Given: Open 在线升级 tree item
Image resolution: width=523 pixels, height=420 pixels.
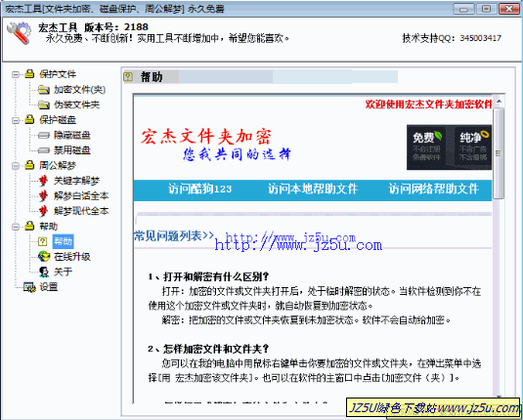Looking at the screenshot, I should point(72,256).
